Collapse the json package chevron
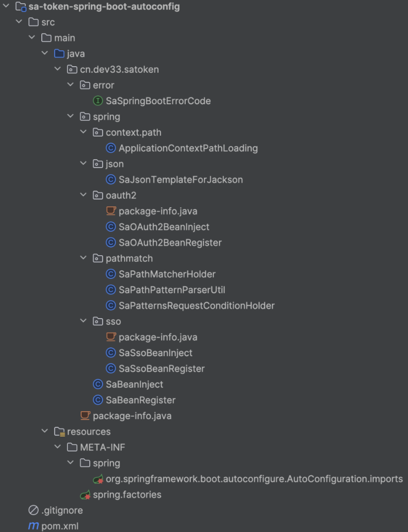The width and height of the screenshot is (408, 532). click(x=83, y=163)
